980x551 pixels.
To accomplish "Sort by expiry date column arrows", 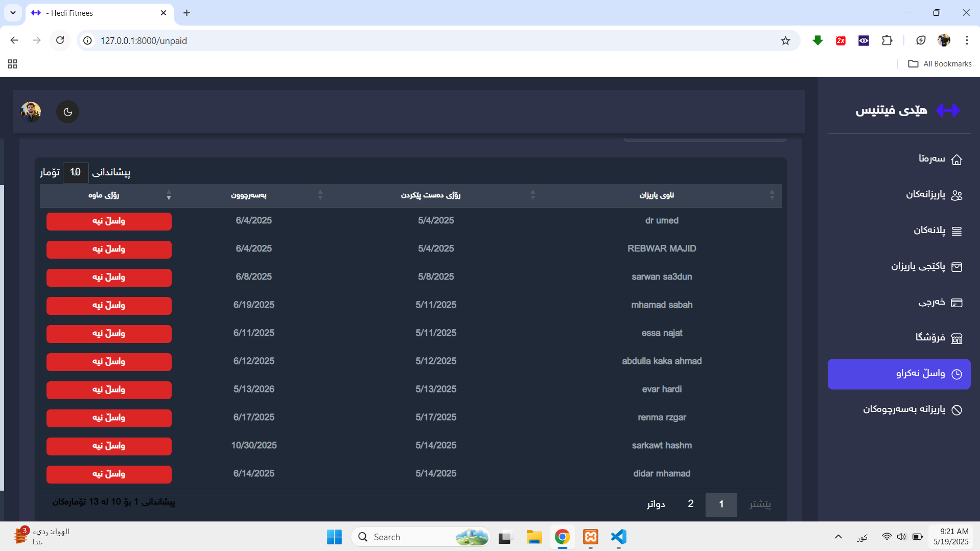I will tap(320, 195).
